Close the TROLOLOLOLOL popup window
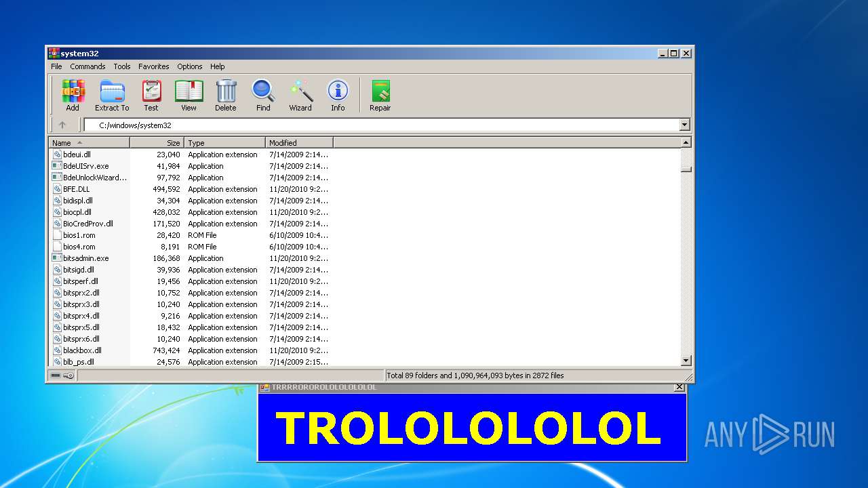 [x=679, y=387]
